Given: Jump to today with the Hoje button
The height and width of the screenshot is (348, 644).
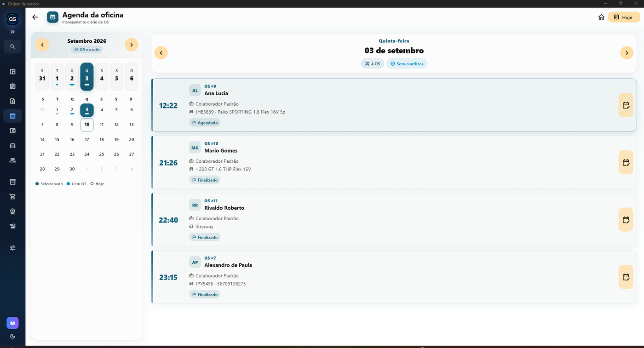Looking at the screenshot, I should pos(624,17).
